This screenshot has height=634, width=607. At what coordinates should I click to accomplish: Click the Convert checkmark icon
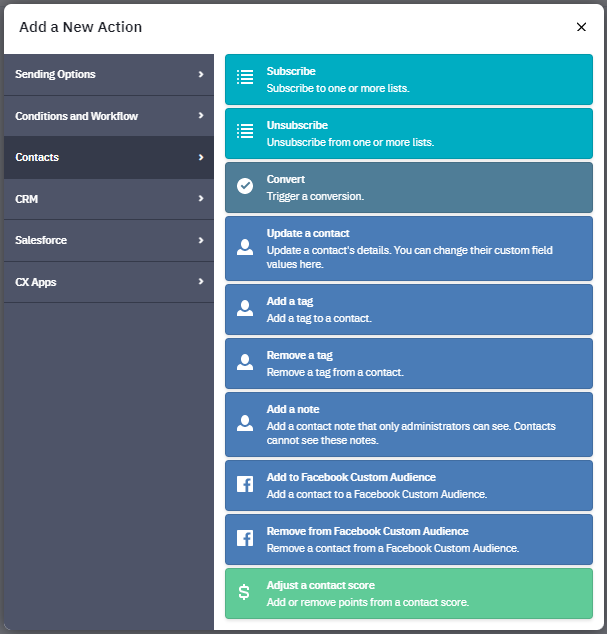245,186
